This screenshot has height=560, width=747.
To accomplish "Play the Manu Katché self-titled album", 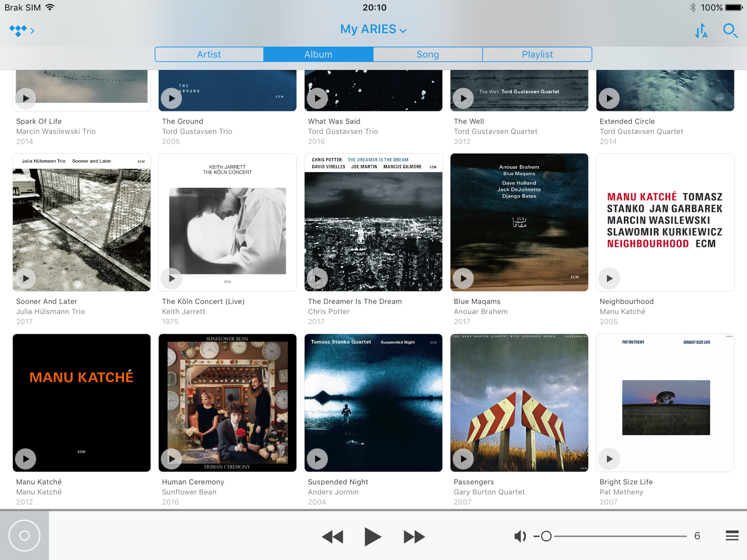I will (26, 459).
